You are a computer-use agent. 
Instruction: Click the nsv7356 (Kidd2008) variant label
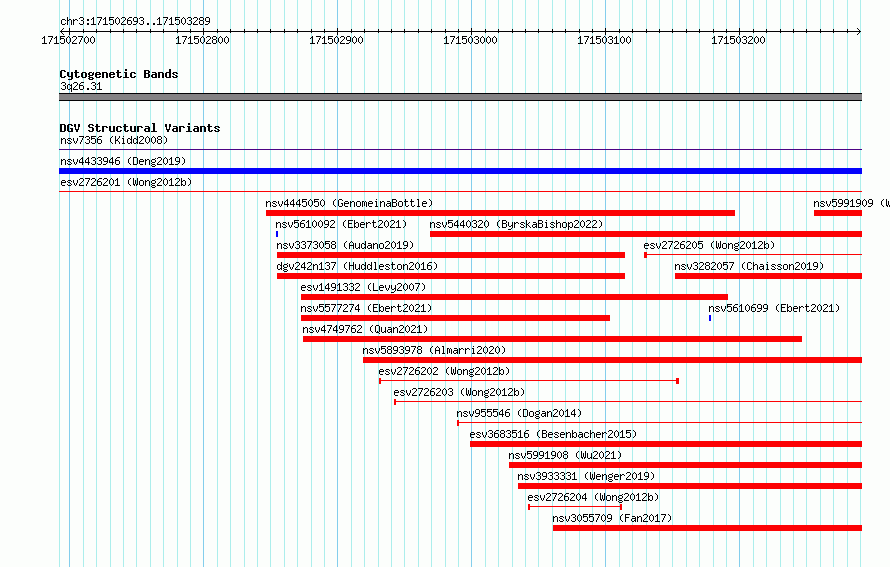click(114, 140)
